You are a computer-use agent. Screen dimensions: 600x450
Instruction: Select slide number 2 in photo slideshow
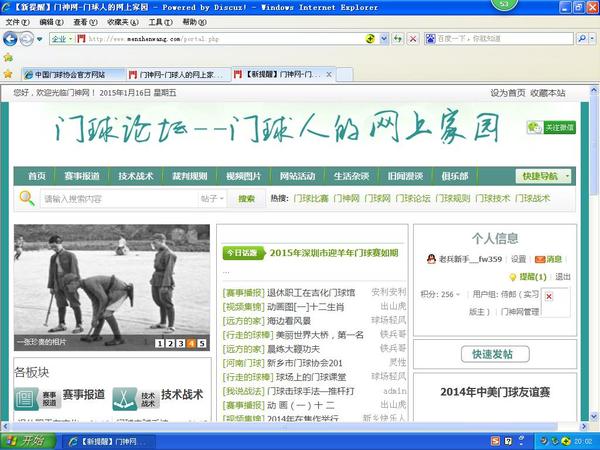pyautogui.click(x=170, y=344)
